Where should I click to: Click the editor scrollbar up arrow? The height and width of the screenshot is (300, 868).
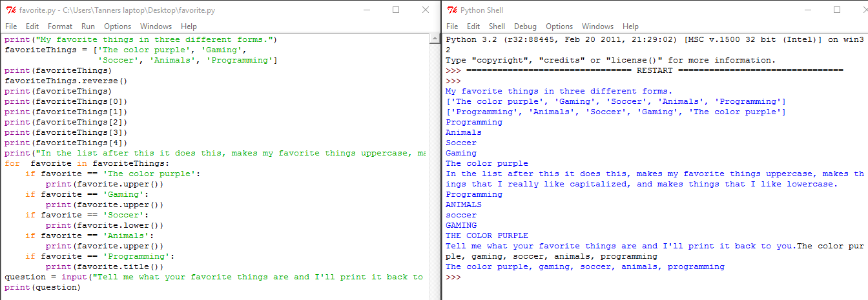tap(433, 39)
